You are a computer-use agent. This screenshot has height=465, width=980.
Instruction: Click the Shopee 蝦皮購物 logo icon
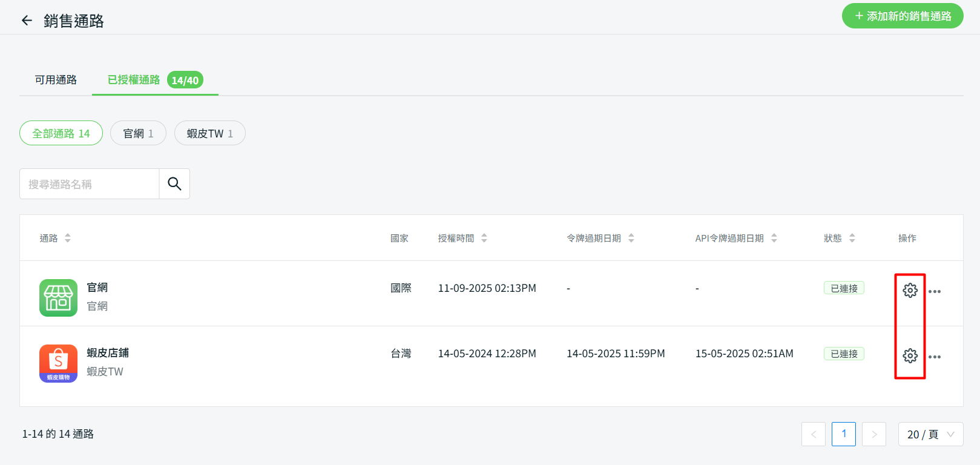click(58, 363)
